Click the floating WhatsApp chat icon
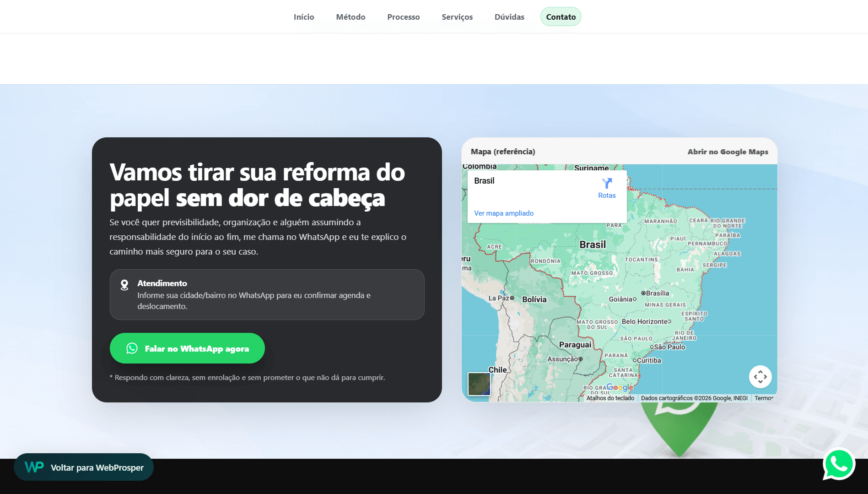This screenshot has width=868, height=494. [839, 464]
